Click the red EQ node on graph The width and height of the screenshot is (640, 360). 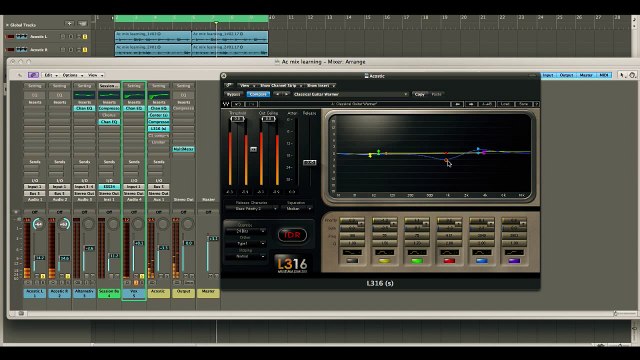tap(446, 160)
